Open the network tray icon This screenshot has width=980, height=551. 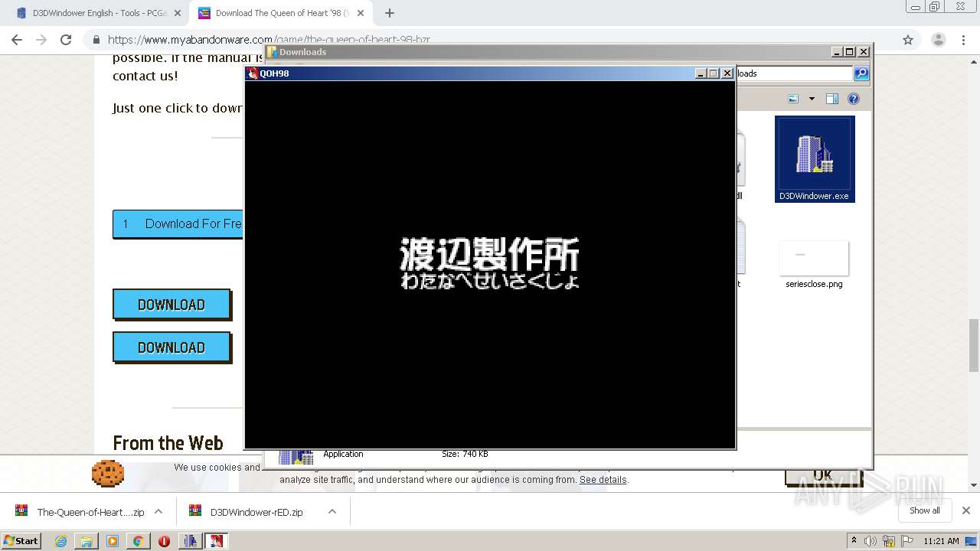[x=889, y=541]
